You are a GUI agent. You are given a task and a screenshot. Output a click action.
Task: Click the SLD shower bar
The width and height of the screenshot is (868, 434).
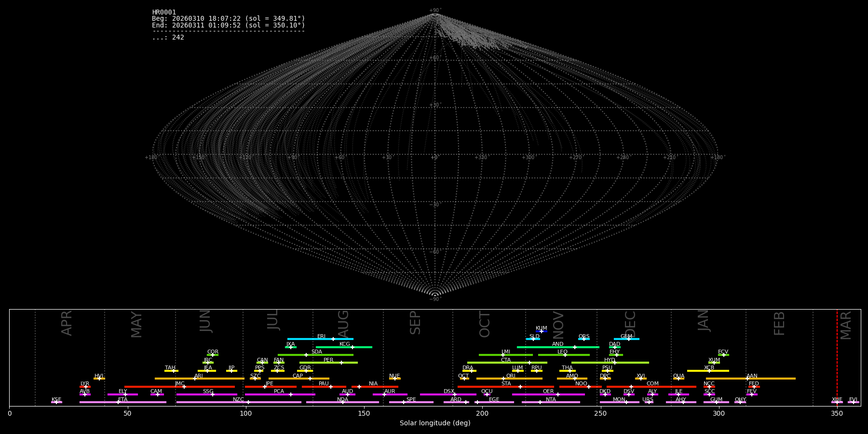click(x=533, y=339)
